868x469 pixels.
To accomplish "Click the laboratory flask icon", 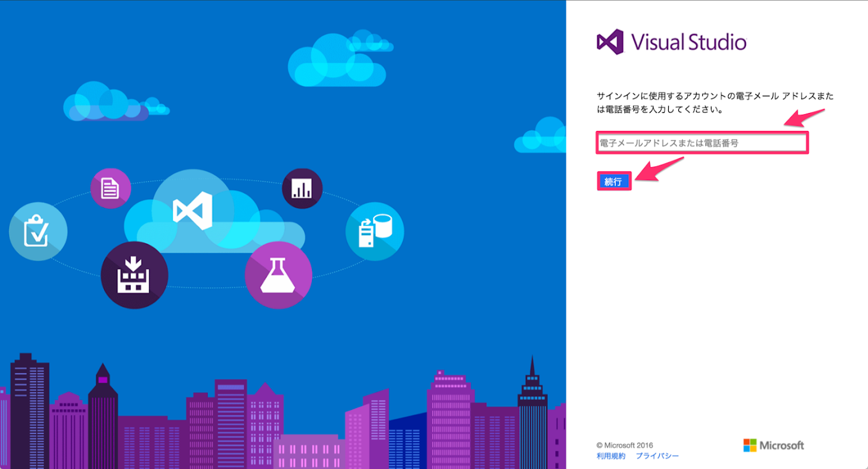I will (x=278, y=275).
